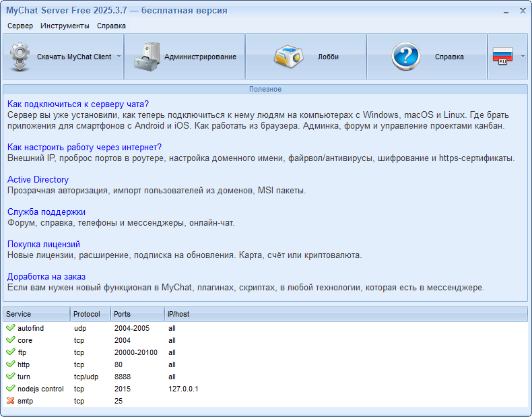Sort by the Protocol column header
The height and width of the screenshot is (417, 532).
coord(90,314)
